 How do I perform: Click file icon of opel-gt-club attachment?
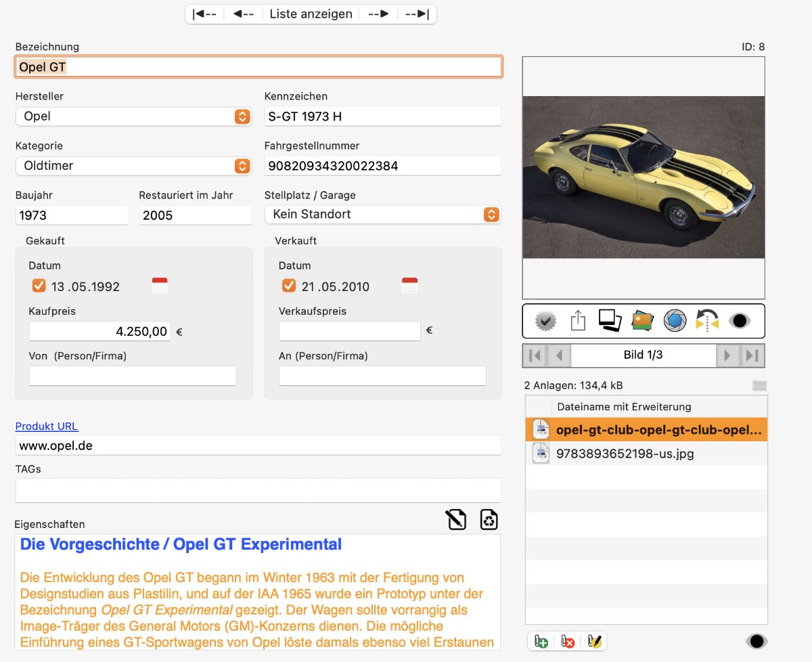(540, 430)
